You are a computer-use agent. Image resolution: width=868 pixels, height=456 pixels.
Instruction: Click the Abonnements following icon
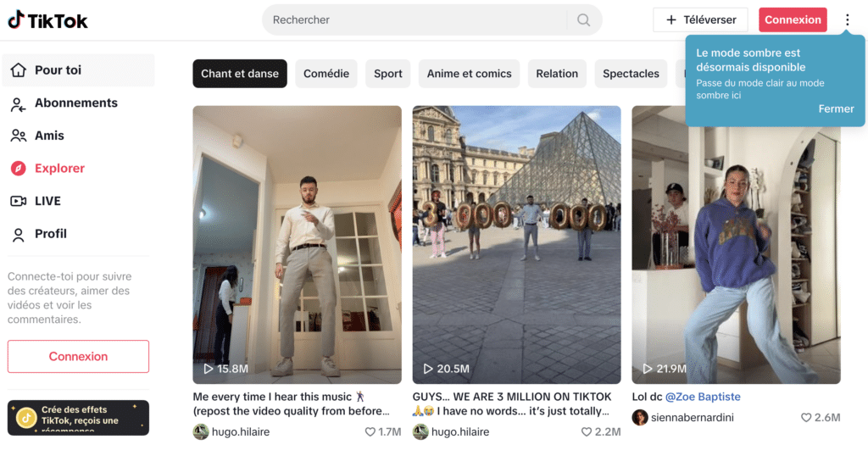[x=19, y=103]
